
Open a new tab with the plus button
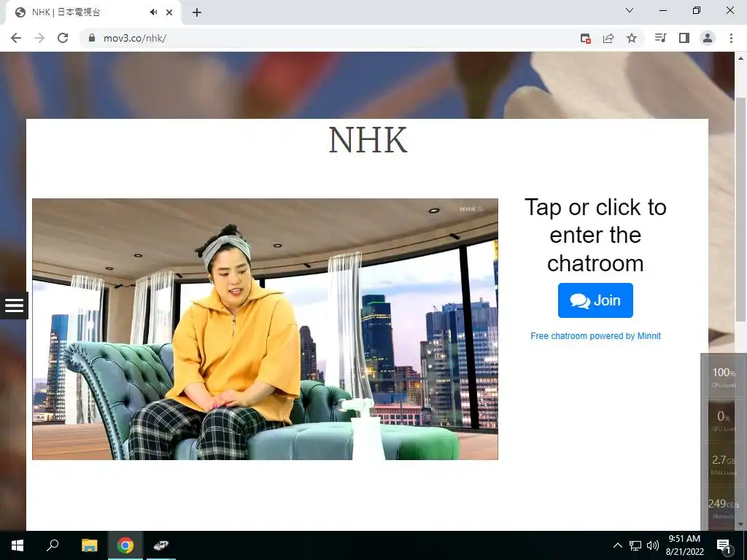[197, 12]
